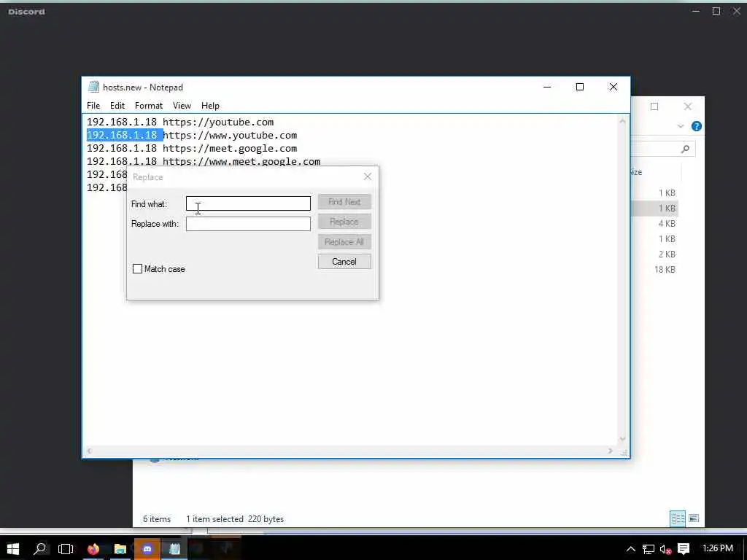Viewport: 747px width, 560px height.
Task: Switch to Discord on the taskbar
Action: (x=147, y=549)
